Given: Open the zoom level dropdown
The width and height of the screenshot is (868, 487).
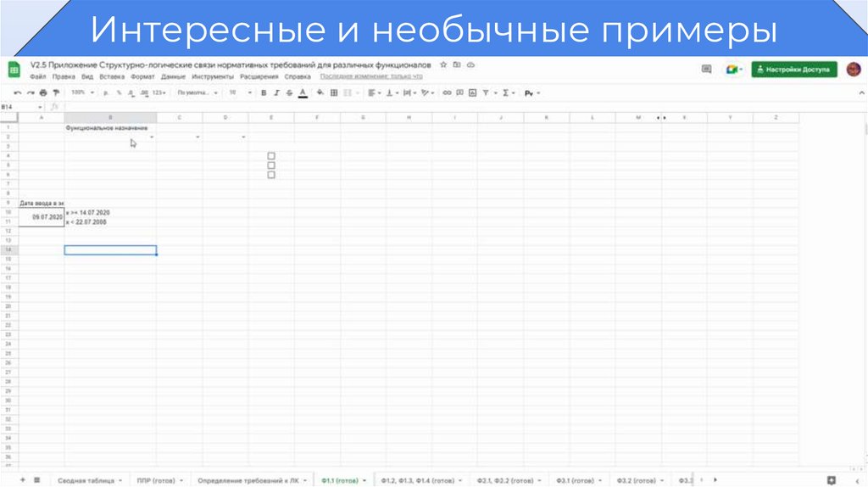Looking at the screenshot, I should coord(82,93).
